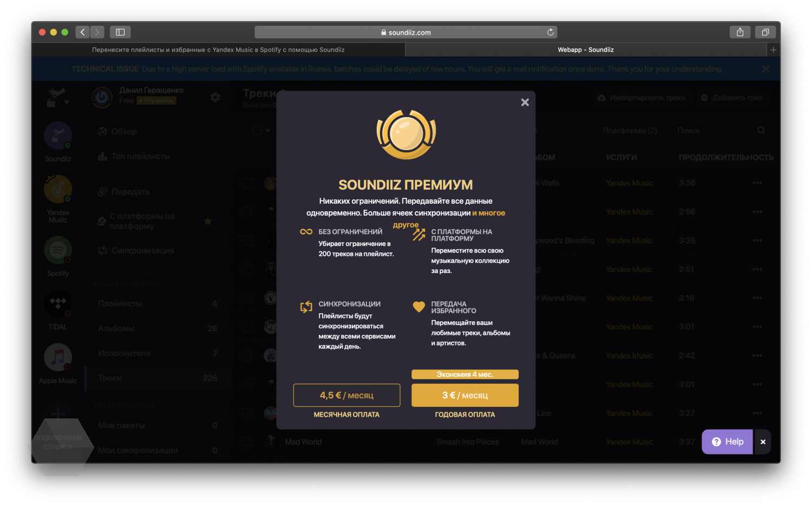Click the Поиск search field
The width and height of the screenshot is (812, 505).
[713, 131]
